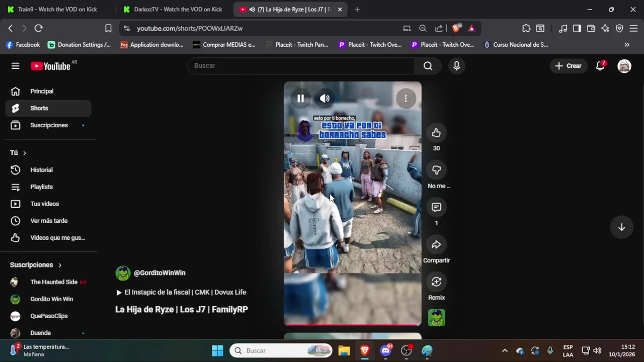Go to Principal in the sidebar
The image size is (644, 362).
point(48,91)
